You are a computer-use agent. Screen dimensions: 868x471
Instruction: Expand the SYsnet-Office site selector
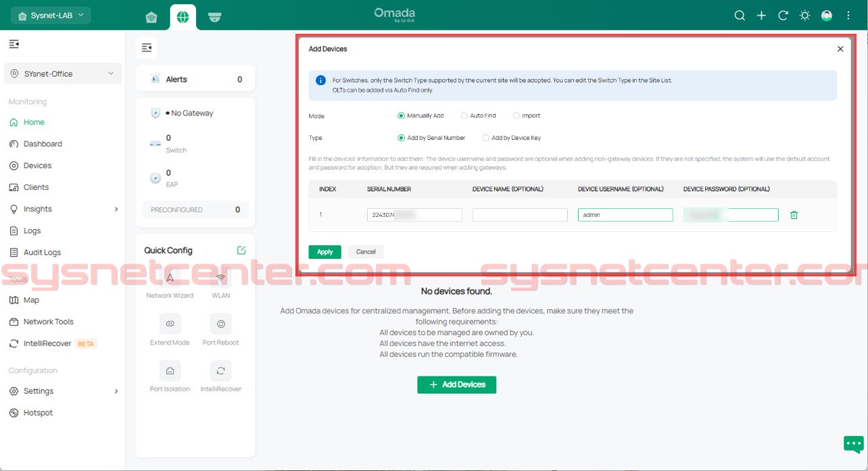pyautogui.click(x=63, y=74)
